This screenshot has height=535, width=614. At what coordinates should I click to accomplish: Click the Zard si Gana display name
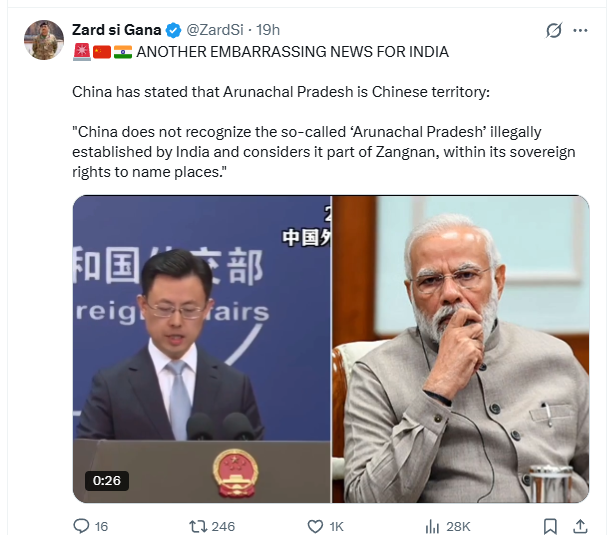point(116,30)
